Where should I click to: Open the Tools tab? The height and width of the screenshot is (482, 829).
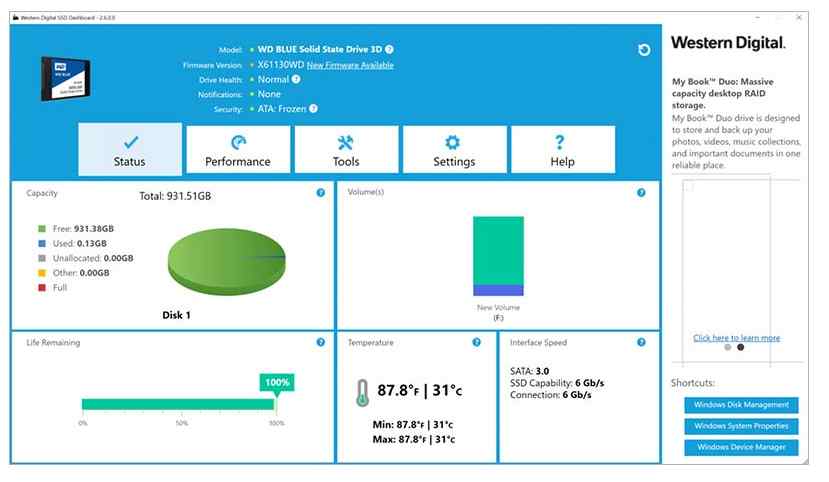(x=346, y=150)
